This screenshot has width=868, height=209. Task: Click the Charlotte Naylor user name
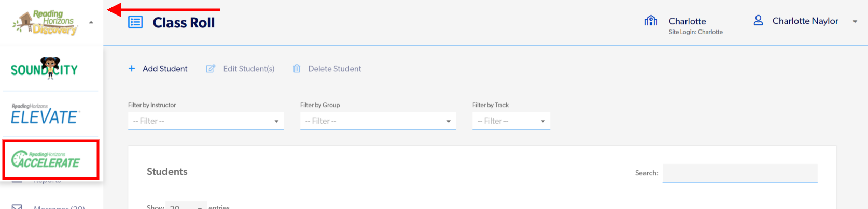click(x=805, y=21)
